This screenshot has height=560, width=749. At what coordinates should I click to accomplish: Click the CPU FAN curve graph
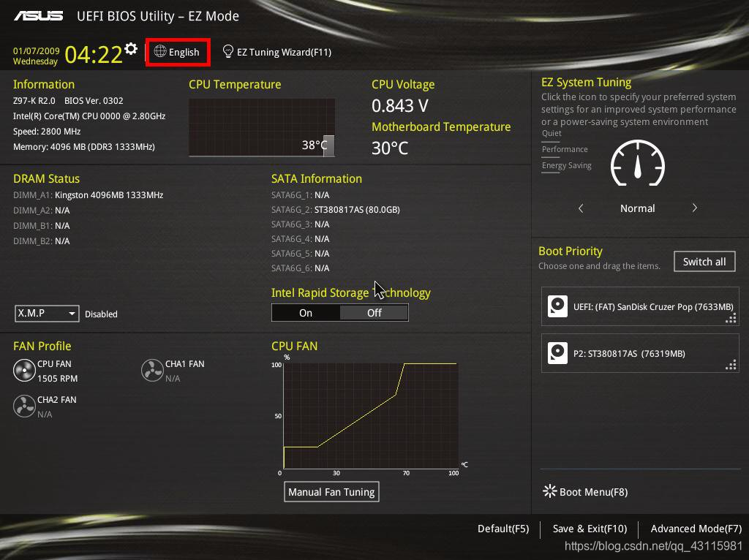[x=371, y=415]
